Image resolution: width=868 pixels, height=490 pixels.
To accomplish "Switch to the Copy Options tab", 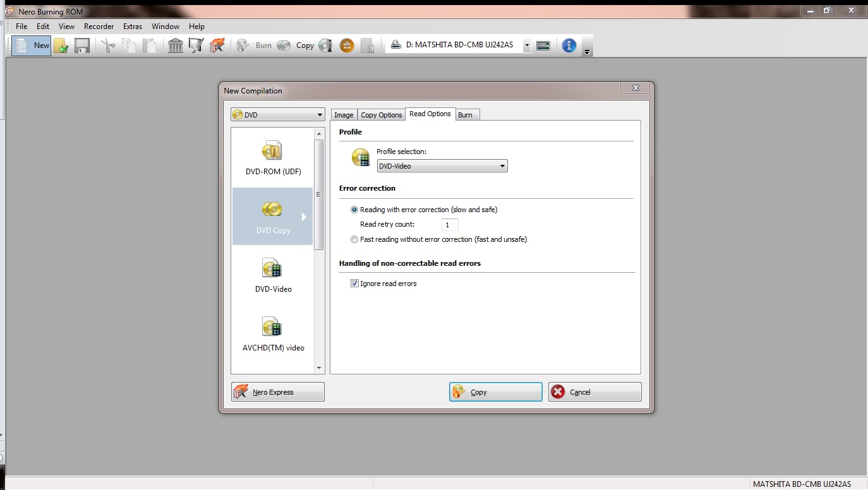I will point(381,115).
